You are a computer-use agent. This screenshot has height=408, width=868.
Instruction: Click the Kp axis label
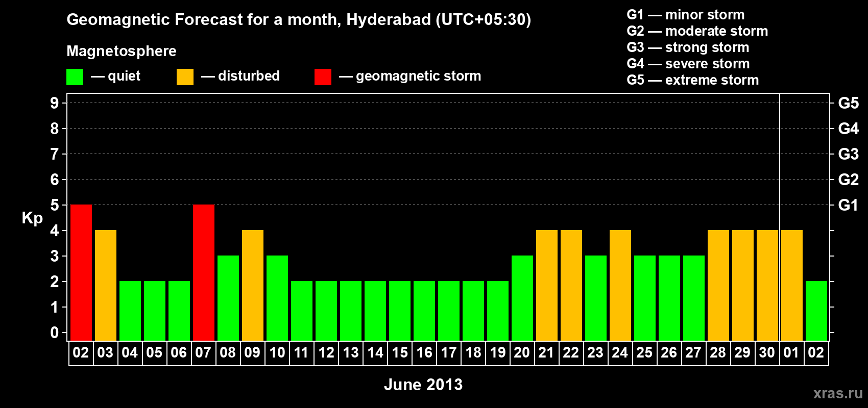32,218
